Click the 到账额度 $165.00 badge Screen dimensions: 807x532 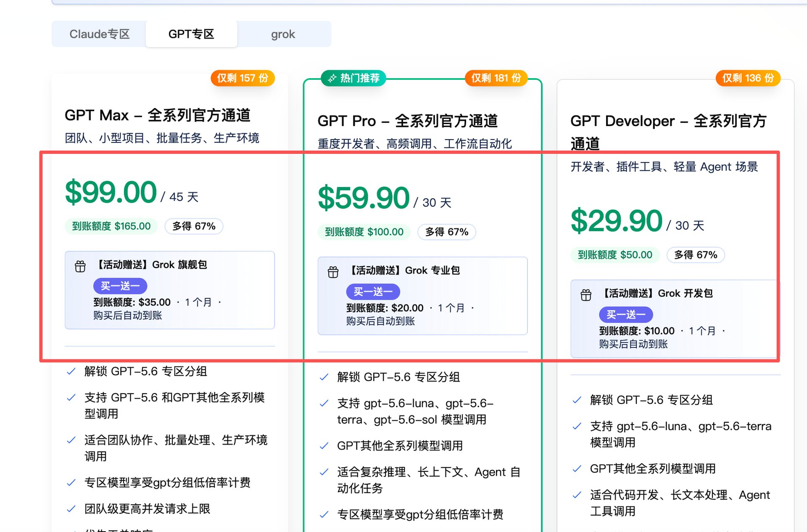pyautogui.click(x=111, y=226)
